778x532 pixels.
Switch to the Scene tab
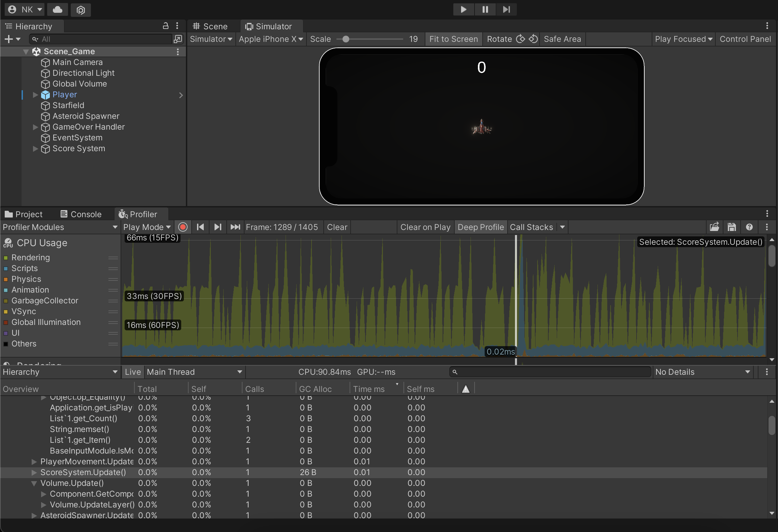coord(210,26)
